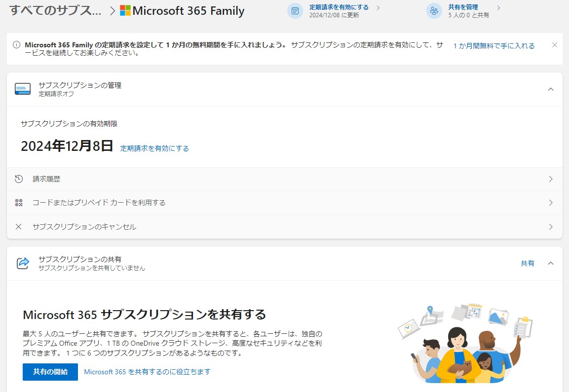Click the people icon for manage sharing
Image resolution: width=569 pixels, height=392 pixels.
[x=434, y=11]
